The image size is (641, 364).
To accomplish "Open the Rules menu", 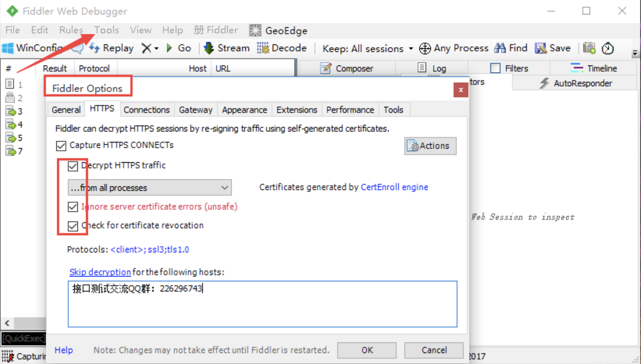I will [71, 30].
